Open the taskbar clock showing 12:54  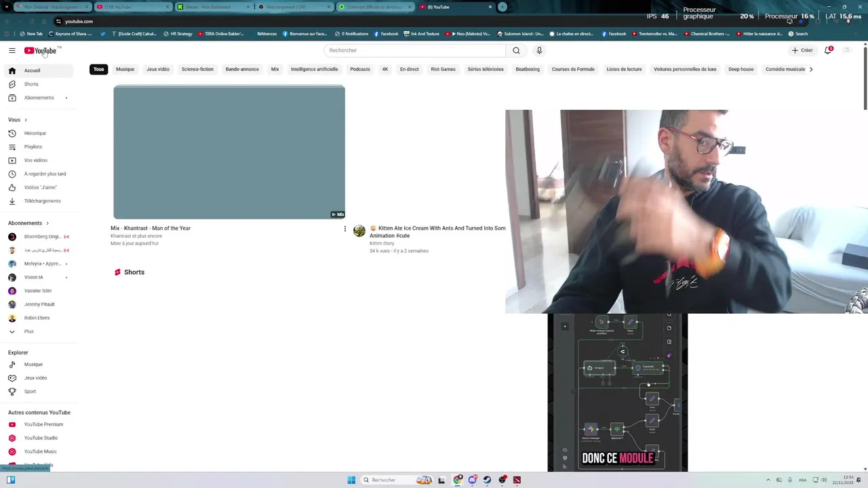844,480
